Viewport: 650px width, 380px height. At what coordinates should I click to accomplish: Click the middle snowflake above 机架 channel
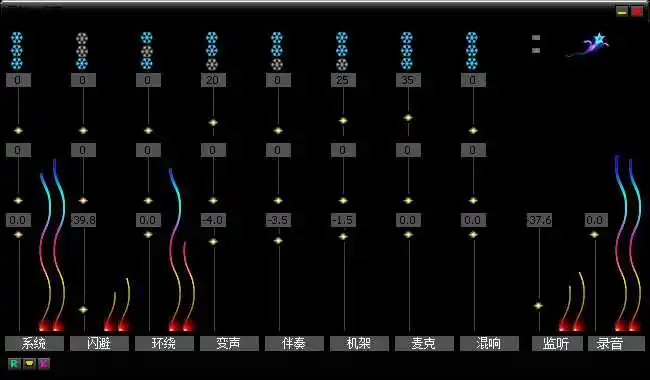click(x=342, y=51)
